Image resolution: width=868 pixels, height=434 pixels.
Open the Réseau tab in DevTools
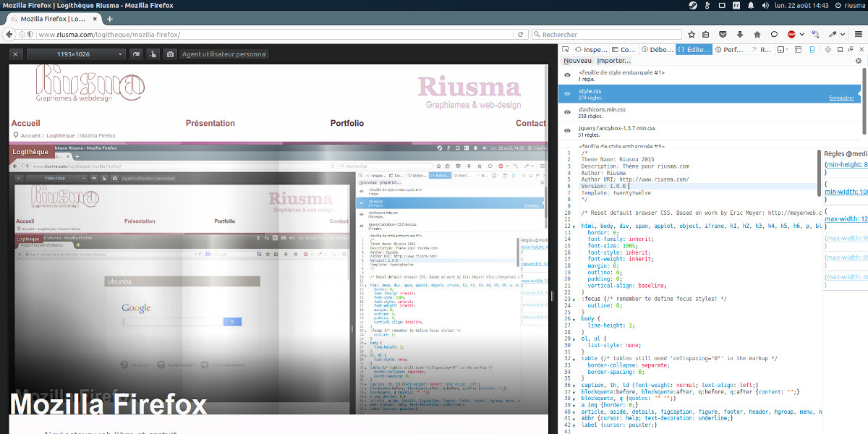tap(761, 50)
